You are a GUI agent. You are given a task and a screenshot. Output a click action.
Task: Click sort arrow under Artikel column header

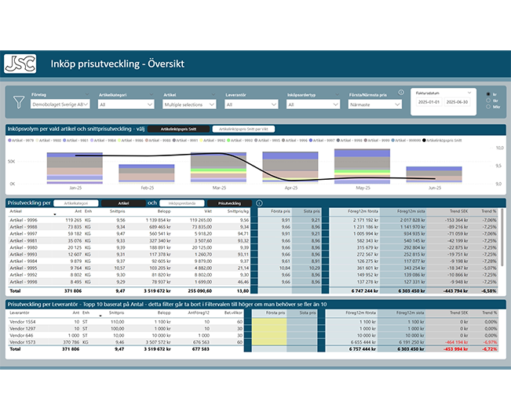click(x=55, y=214)
